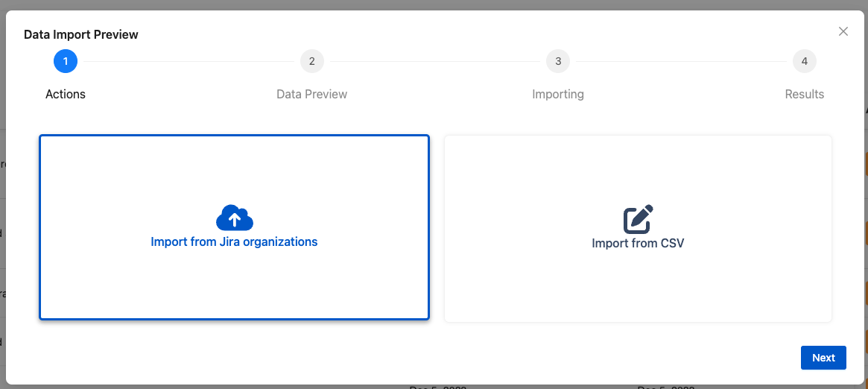Click the Actions step label
868x389 pixels.
pyautogui.click(x=66, y=94)
